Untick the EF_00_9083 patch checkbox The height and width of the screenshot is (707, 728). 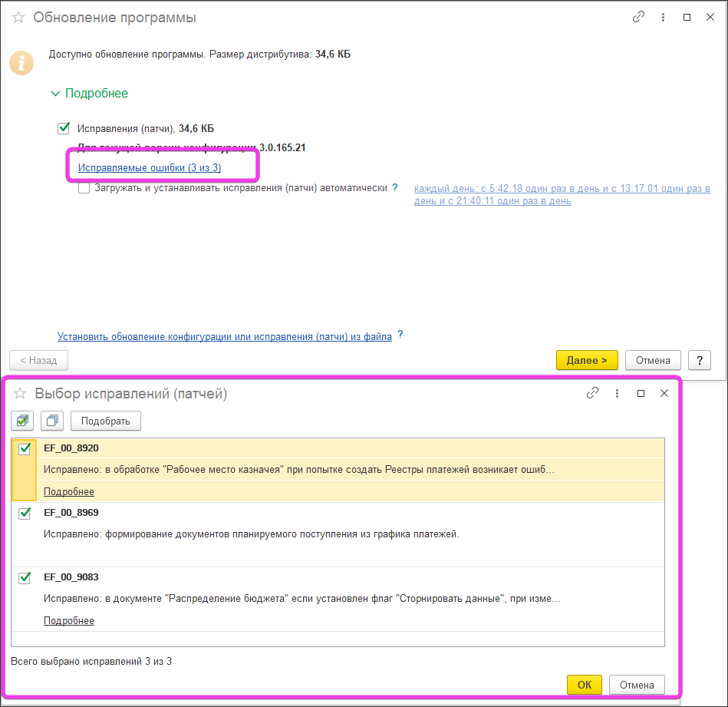(x=25, y=577)
